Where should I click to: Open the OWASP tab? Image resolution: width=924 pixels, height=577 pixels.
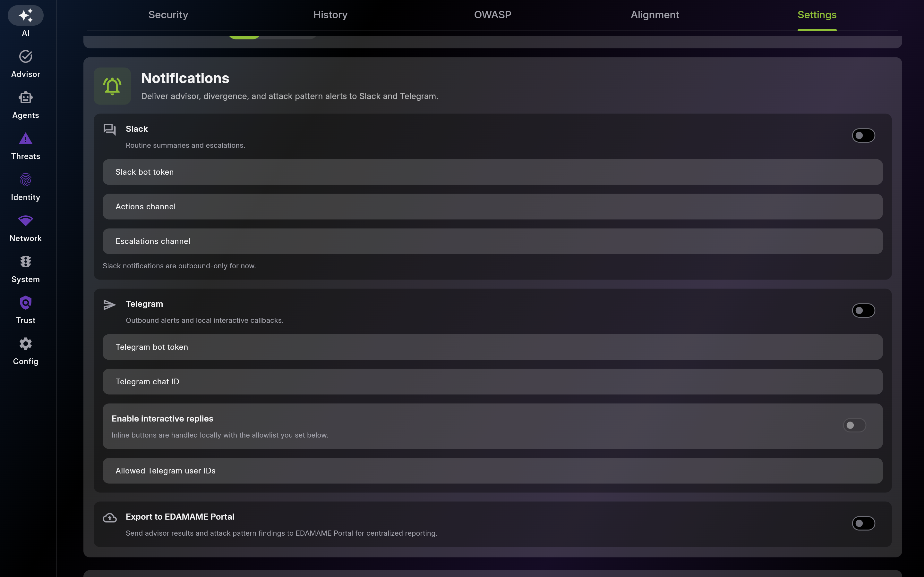(x=492, y=15)
